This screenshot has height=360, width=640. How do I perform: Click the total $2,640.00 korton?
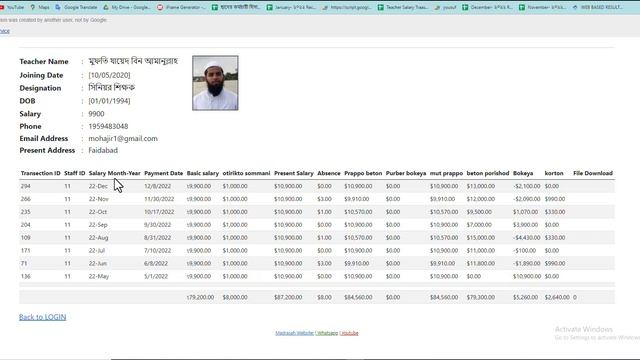[557, 297]
